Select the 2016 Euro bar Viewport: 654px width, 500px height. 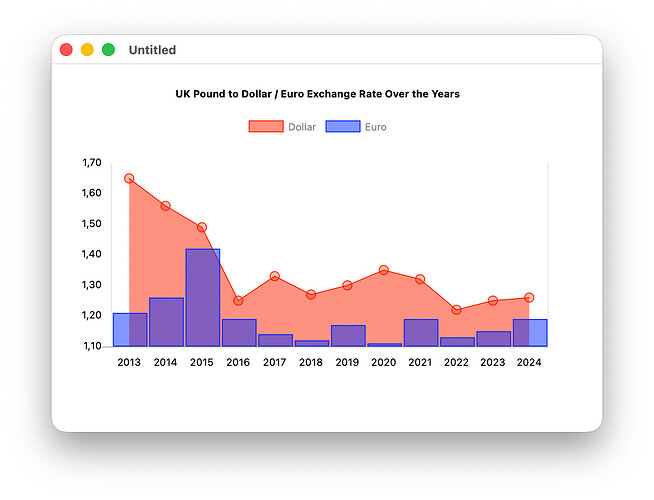(239, 333)
